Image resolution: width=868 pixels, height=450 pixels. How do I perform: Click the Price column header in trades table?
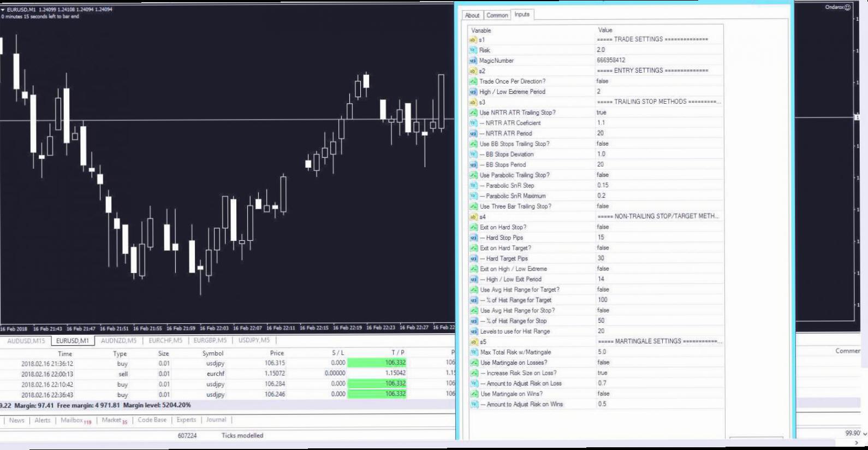pos(277,353)
